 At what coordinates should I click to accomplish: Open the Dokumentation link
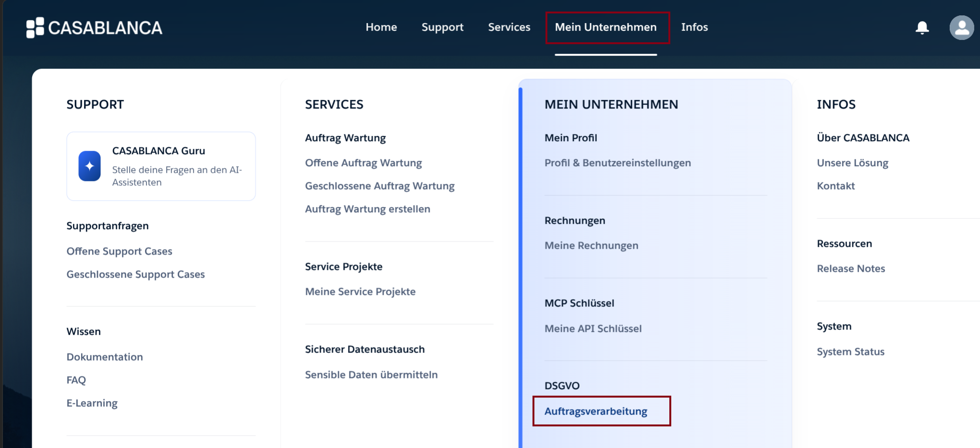point(105,357)
